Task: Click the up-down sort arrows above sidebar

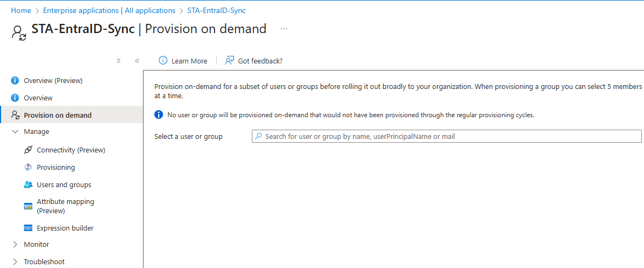Action: tap(119, 61)
